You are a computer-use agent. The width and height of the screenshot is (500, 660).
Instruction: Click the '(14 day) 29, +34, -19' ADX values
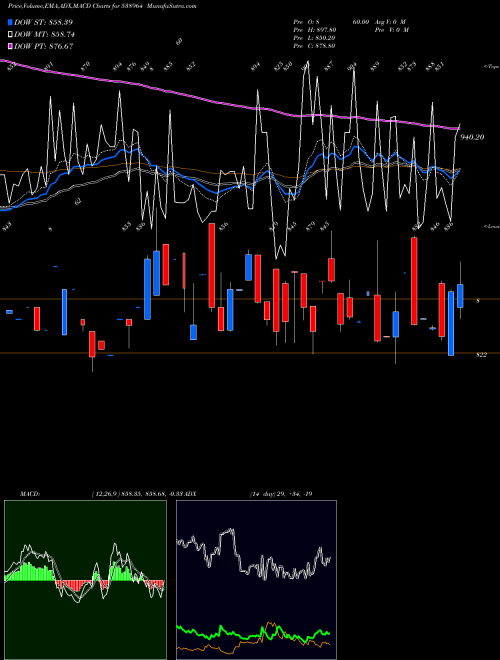(281, 494)
